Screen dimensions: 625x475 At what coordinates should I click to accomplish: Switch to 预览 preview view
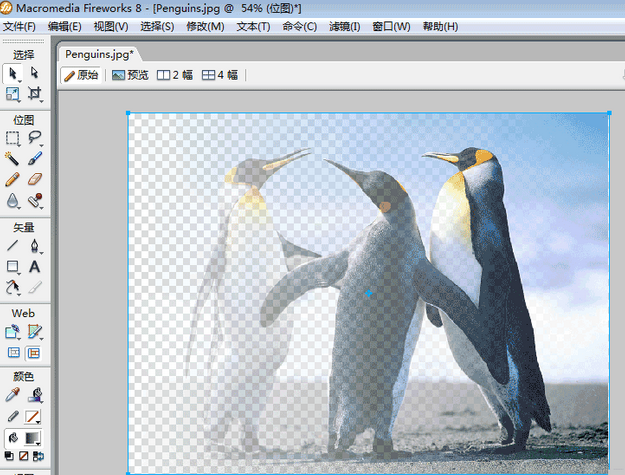[130, 75]
